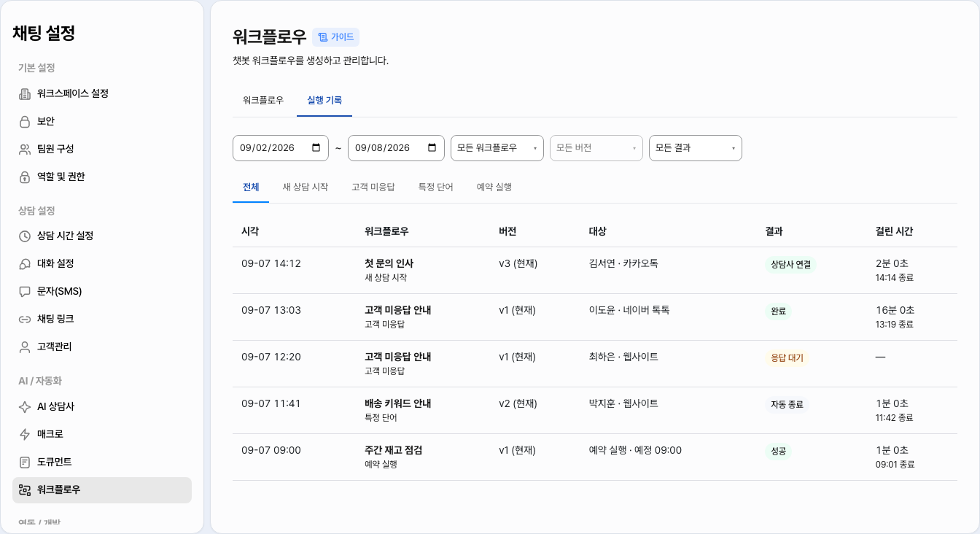Filter by 예약 실행 tab
Image resolution: width=980 pixels, height=534 pixels.
coord(494,187)
